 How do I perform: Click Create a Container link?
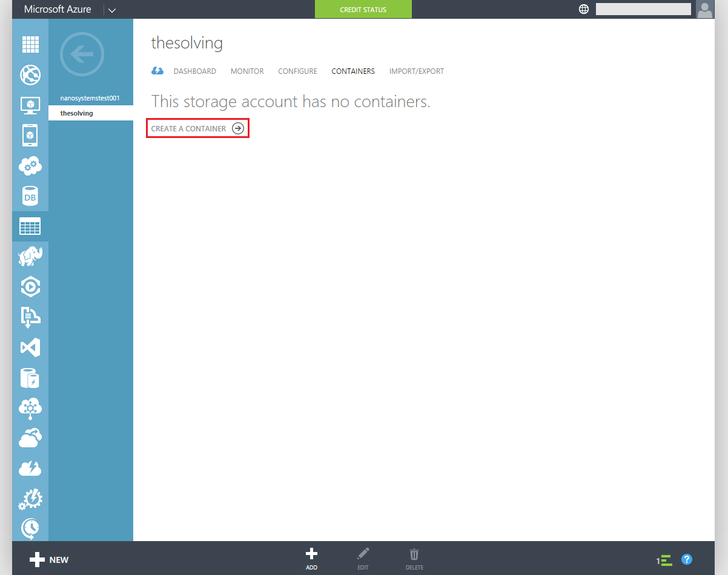point(197,128)
